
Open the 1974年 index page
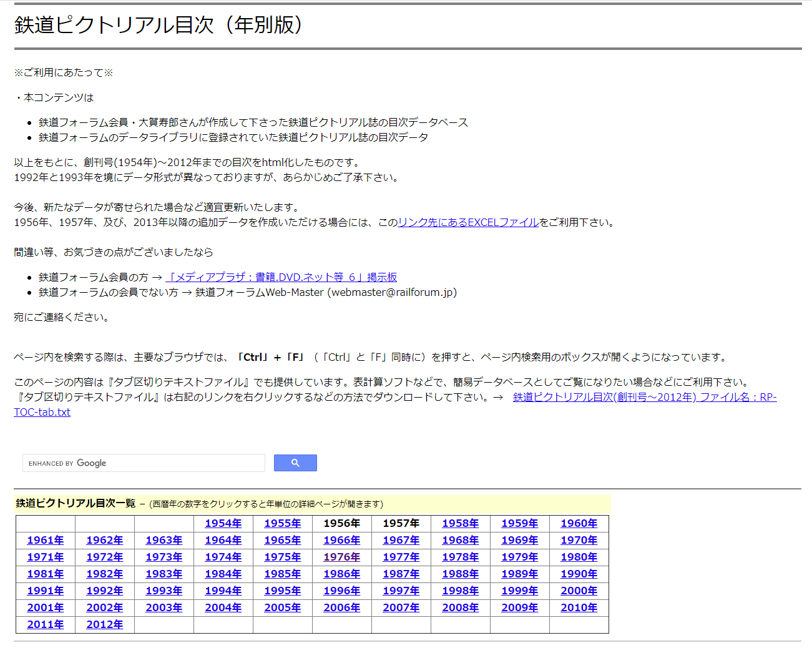pyautogui.click(x=223, y=557)
